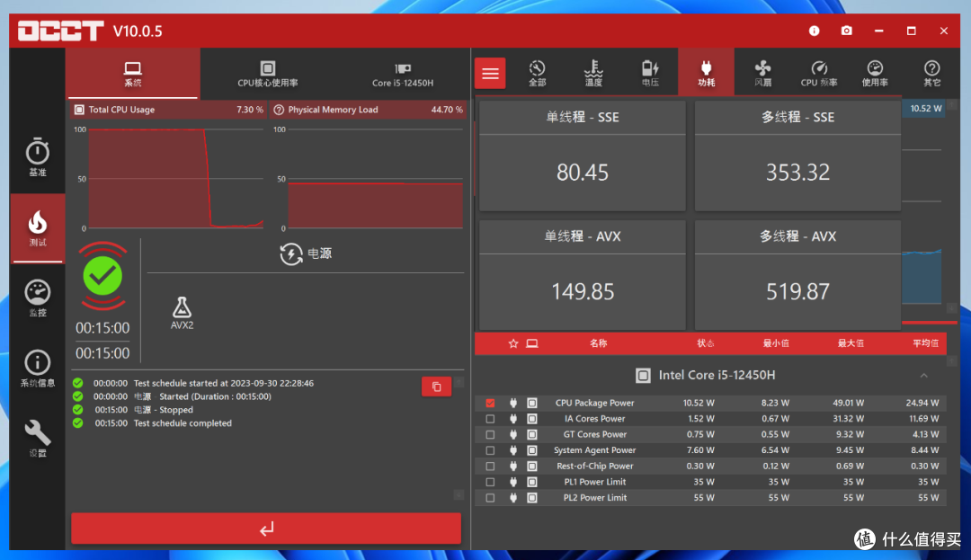This screenshot has width=971, height=560.
Task: Show 全部 all sensors filter
Action: coord(538,73)
